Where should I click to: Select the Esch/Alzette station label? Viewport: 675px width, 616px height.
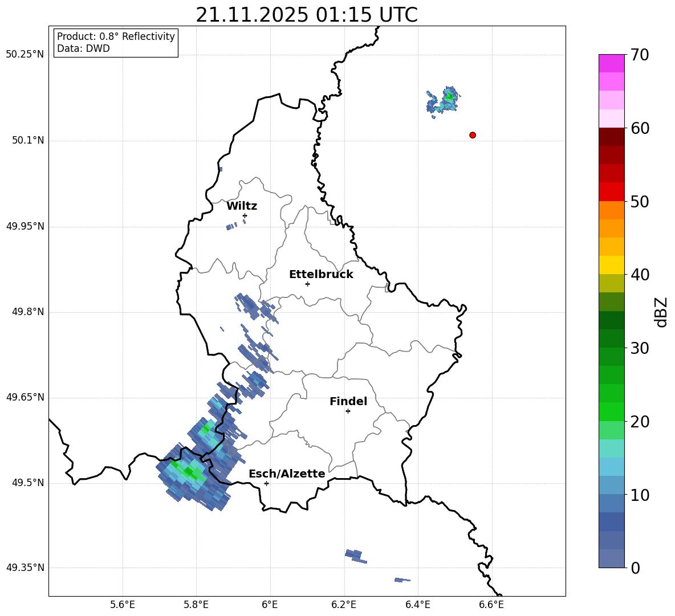click(x=287, y=474)
